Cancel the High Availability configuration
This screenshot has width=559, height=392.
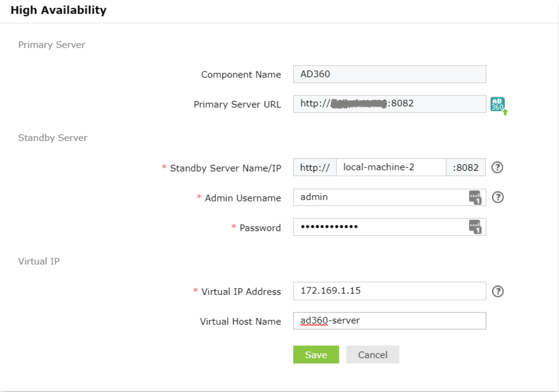pyautogui.click(x=372, y=355)
